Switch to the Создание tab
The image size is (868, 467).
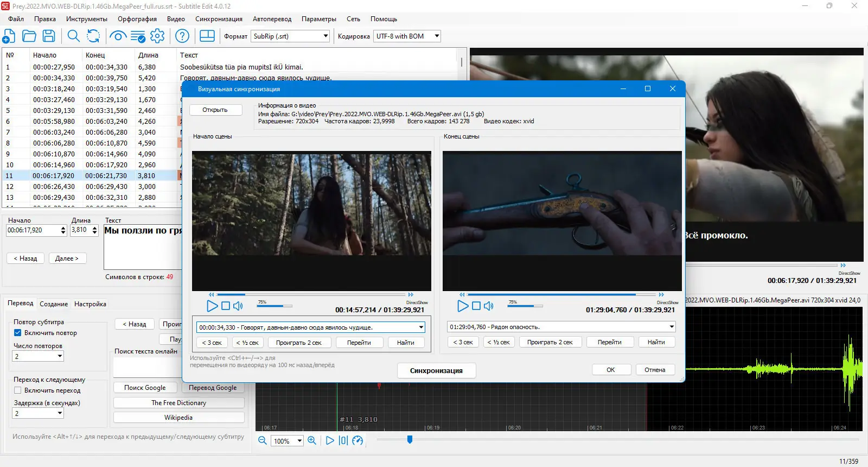click(54, 304)
